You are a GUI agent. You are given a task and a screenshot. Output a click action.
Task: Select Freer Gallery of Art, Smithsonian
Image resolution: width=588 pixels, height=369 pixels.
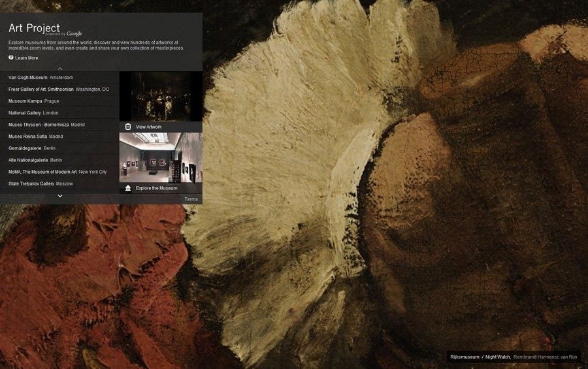click(x=59, y=89)
